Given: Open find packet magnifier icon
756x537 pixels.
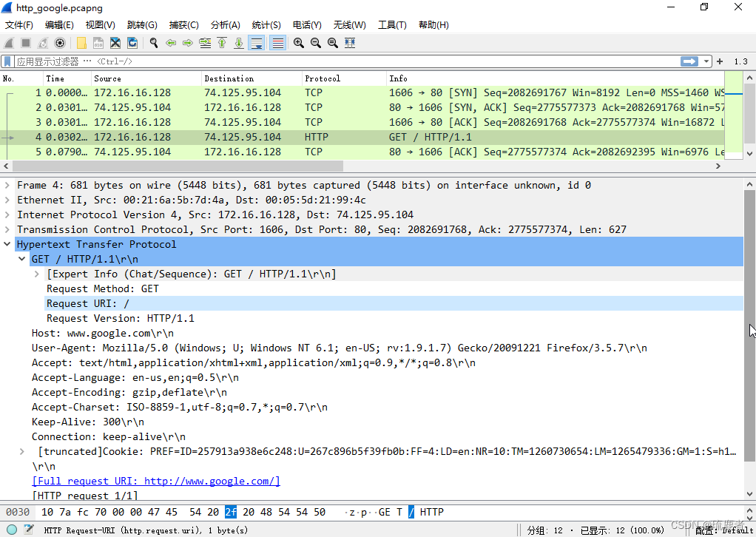Looking at the screenshot, I should tap(154, 43).
